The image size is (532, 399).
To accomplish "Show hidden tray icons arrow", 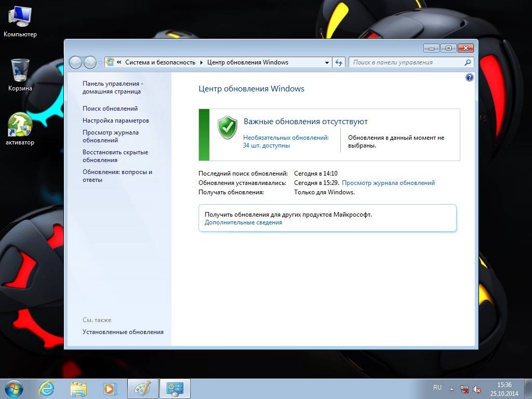I will click(451, 389).
